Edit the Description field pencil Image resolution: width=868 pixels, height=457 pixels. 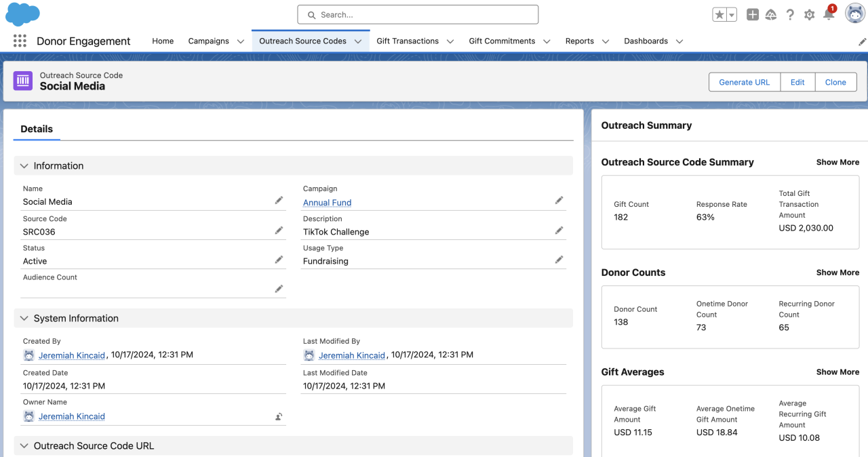pos(559,230)
